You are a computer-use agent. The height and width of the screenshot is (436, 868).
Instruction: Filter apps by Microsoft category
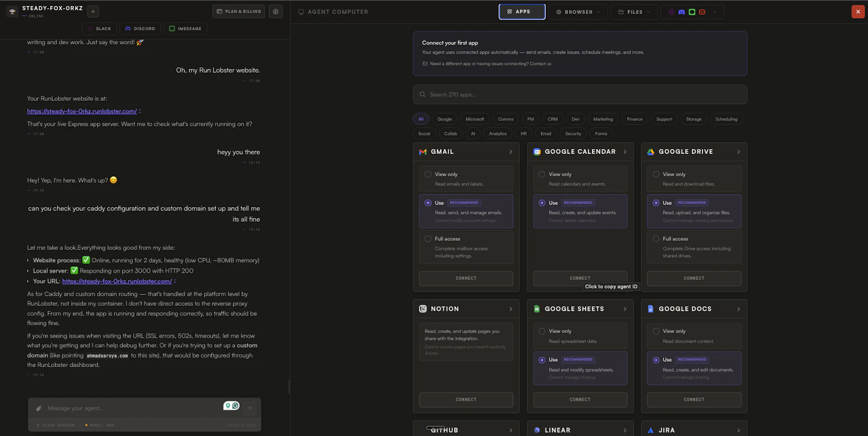coord(475,119)
